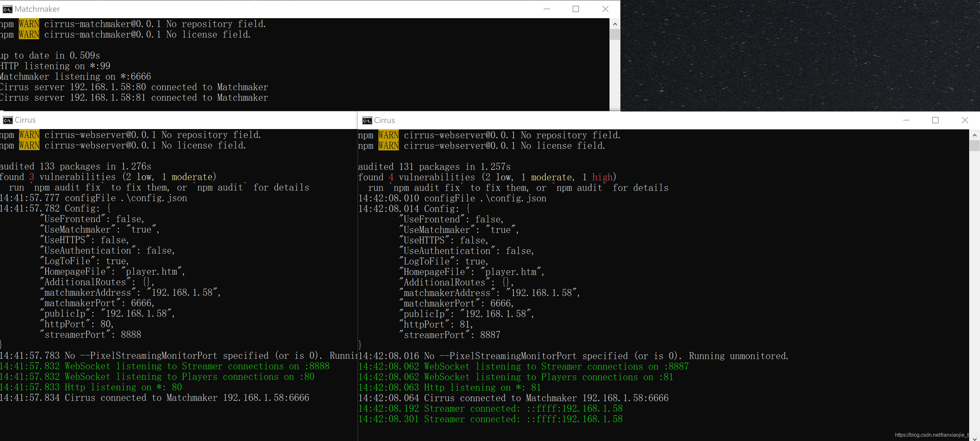Click '"httpPort": 80,' in left Cirrus

77,324
